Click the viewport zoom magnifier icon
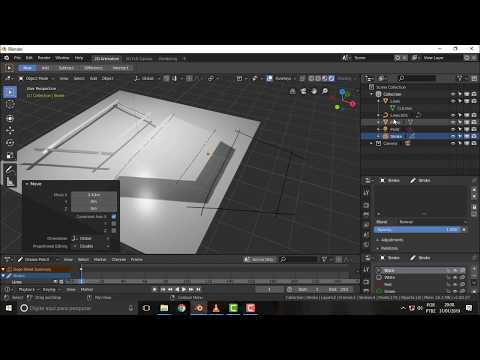480x360 pixels. pyautogui.click(x=325, y=91)
